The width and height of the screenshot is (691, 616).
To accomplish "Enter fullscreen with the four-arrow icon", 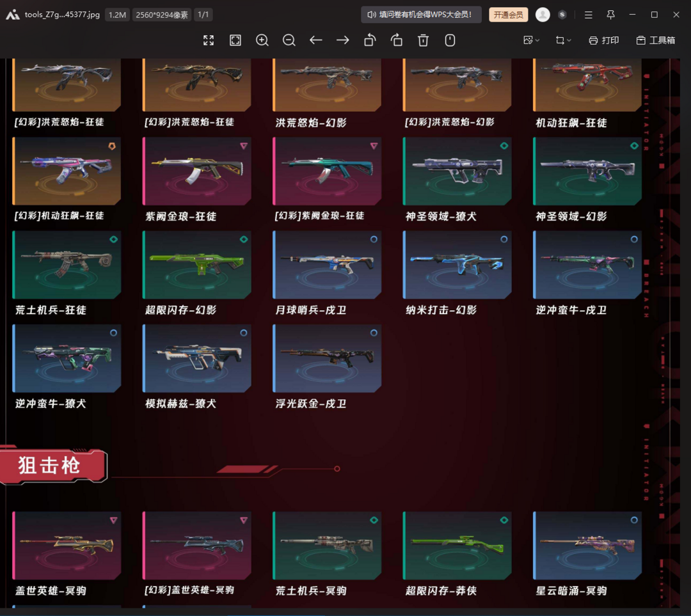I will [x=209, y=40].
